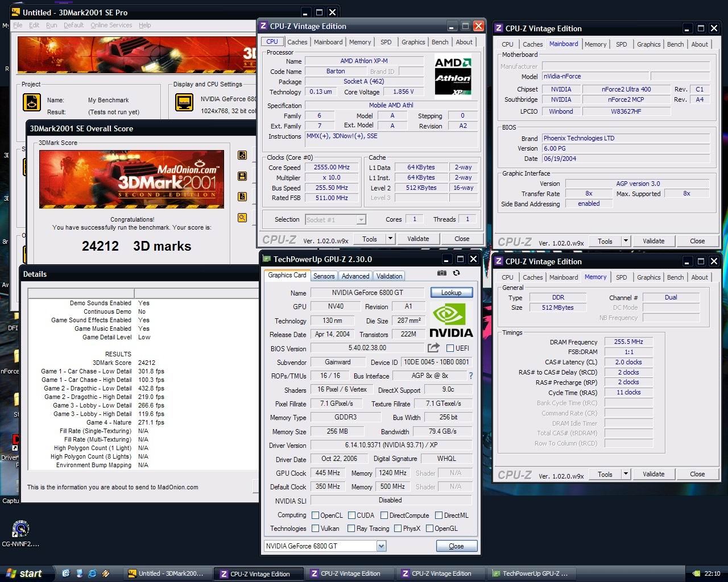Click Validate in CPU-Z Mainboard window

[x=653, y=241]
